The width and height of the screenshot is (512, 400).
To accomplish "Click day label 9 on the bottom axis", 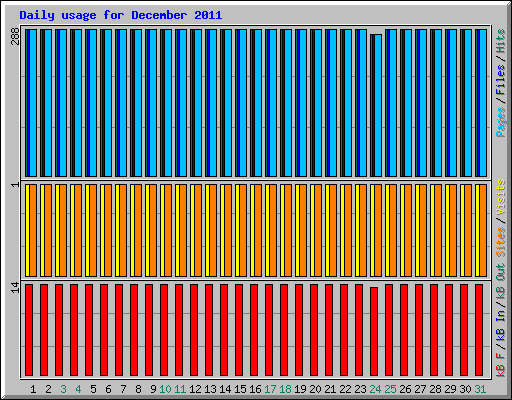I will point(153,389).
